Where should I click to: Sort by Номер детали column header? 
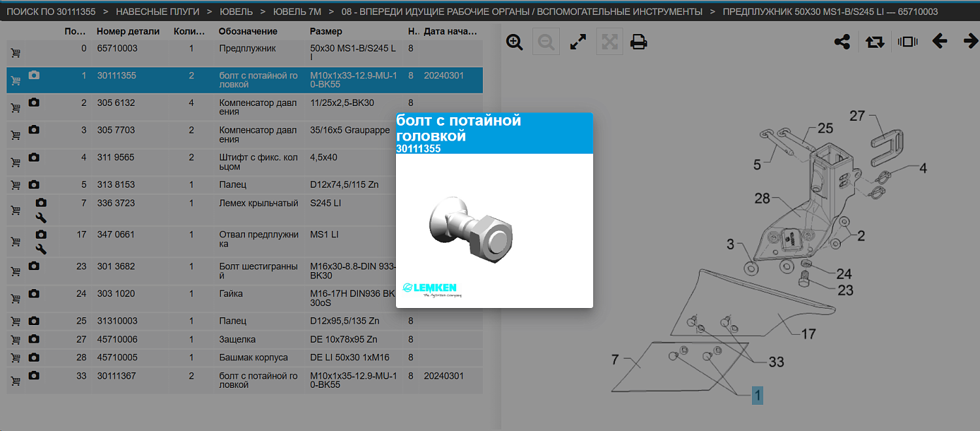point(128,31)
